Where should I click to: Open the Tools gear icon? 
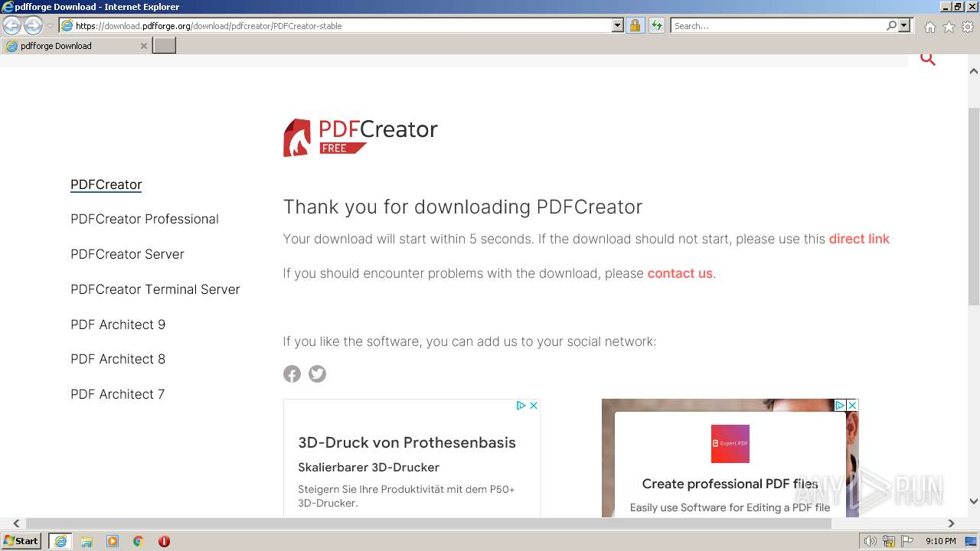coord(968,27)
